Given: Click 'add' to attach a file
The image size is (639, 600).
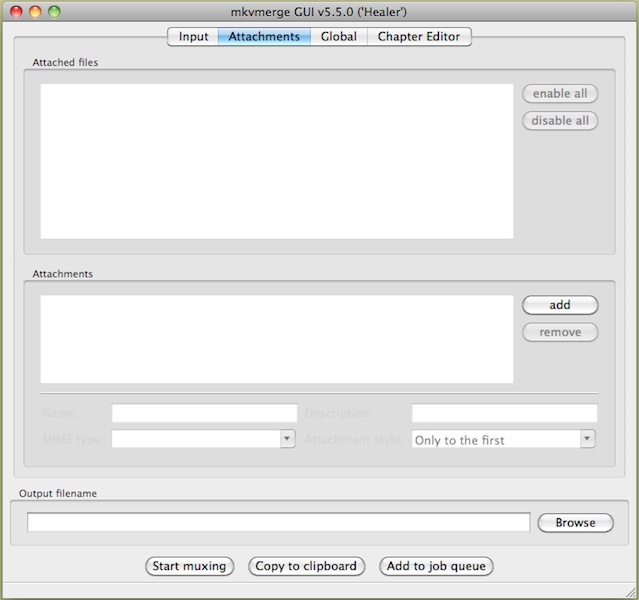Looking at the screenshot, I should (x=560, y=305).
